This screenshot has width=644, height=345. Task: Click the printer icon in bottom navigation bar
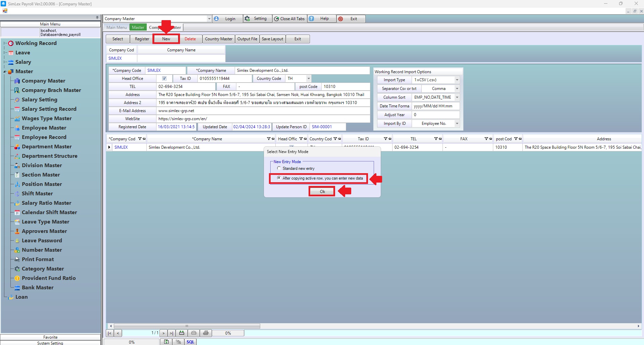pos(206,333)
